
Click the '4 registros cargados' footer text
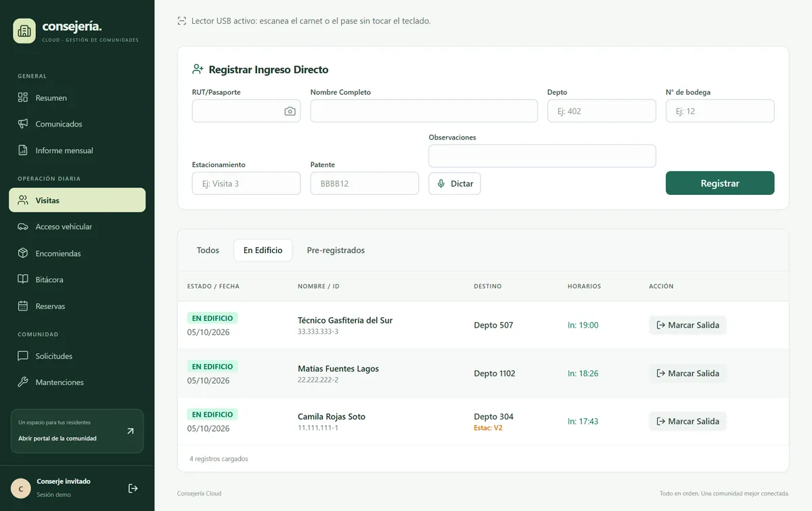coord(219,459)
